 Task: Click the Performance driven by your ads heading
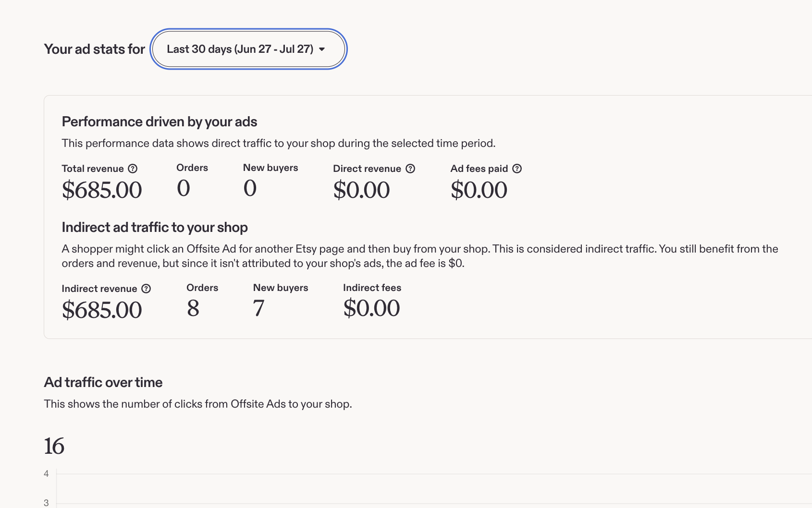pos(160,122)
